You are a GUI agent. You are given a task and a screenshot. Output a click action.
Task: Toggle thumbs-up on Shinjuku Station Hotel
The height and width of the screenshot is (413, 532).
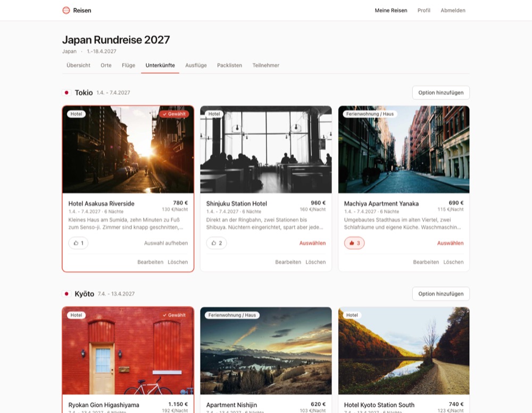tap(217, 243)
